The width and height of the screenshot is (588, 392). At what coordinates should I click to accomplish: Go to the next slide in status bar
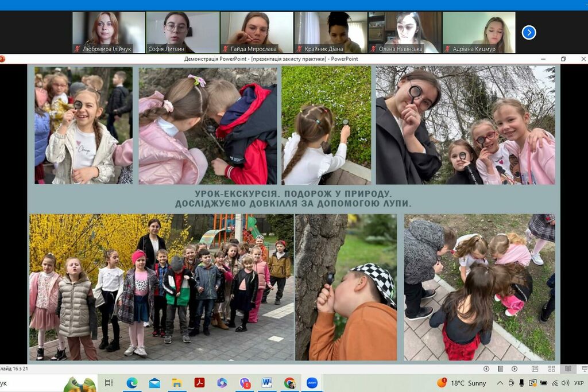click(x=514, y=368)
